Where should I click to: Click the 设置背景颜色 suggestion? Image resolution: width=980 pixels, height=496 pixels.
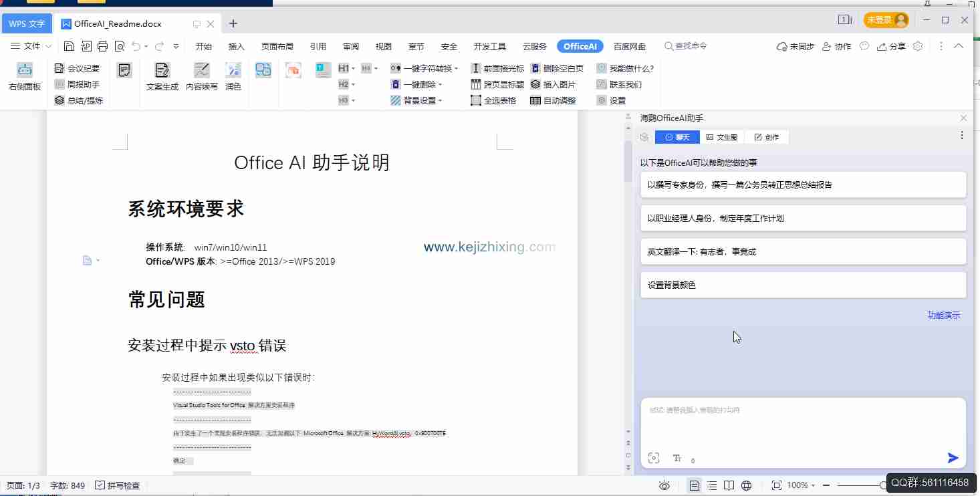[x=803, y=285]
